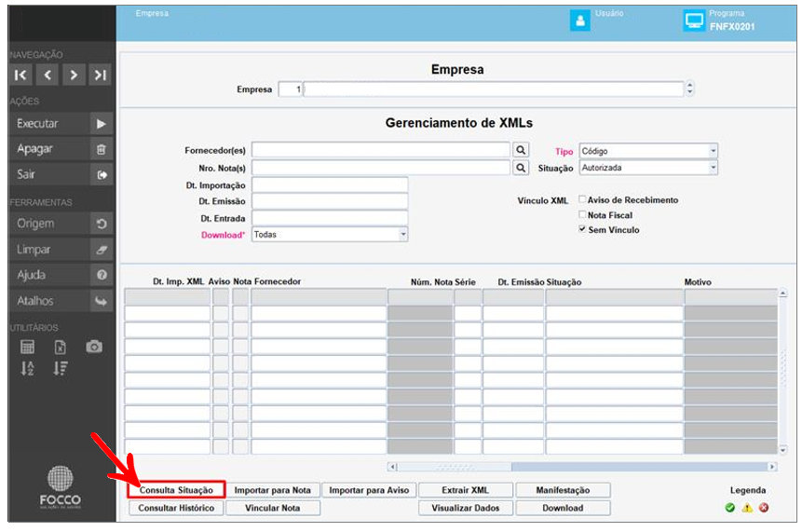This screenshot has height=532, width=802.
Task: Click the Consulta Situação button
Action: (x=176, y=489)
